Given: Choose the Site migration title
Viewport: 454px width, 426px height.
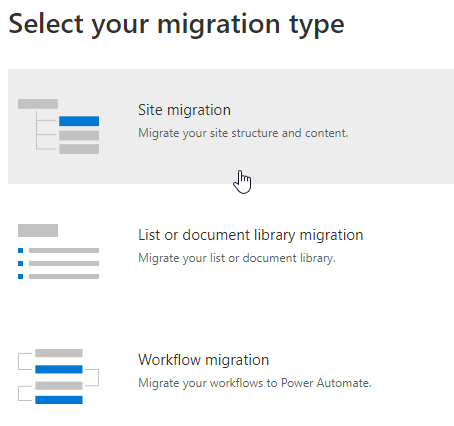Looking at the screenshot, I should [184, 110].
